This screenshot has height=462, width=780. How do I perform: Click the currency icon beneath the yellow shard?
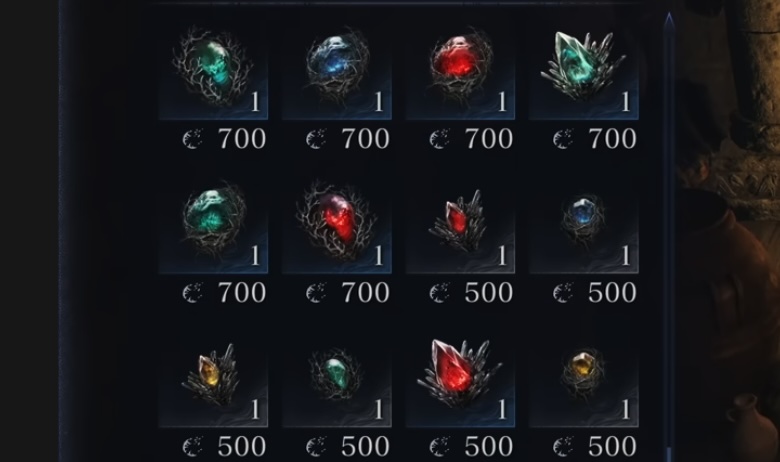click(193, 447)
